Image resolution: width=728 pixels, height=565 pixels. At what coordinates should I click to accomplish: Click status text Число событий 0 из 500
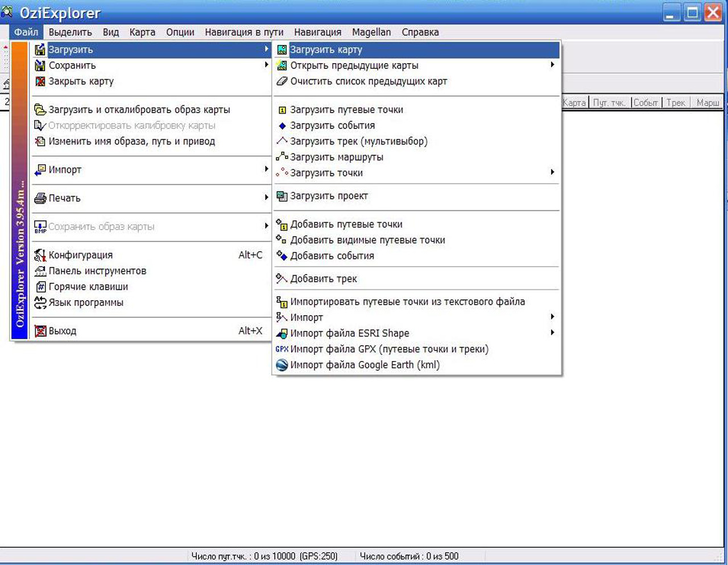pyautogui.click(x=409, y=556)
